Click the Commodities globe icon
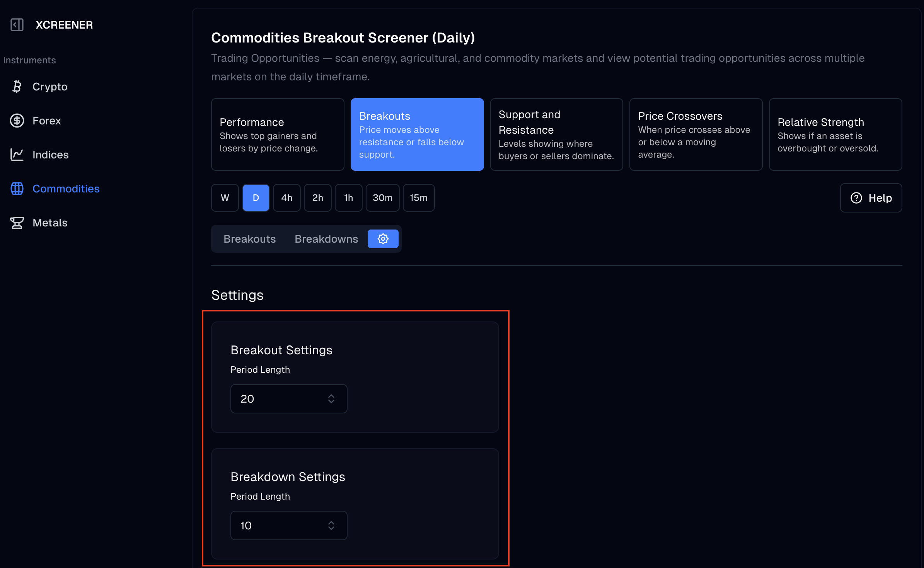 click(17, 189)
